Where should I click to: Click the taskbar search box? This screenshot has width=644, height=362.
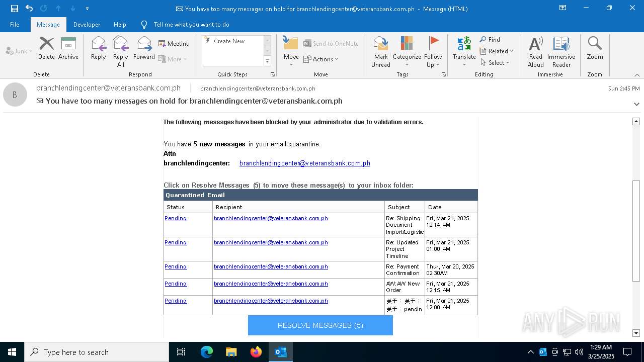click(x=97, y=352)
